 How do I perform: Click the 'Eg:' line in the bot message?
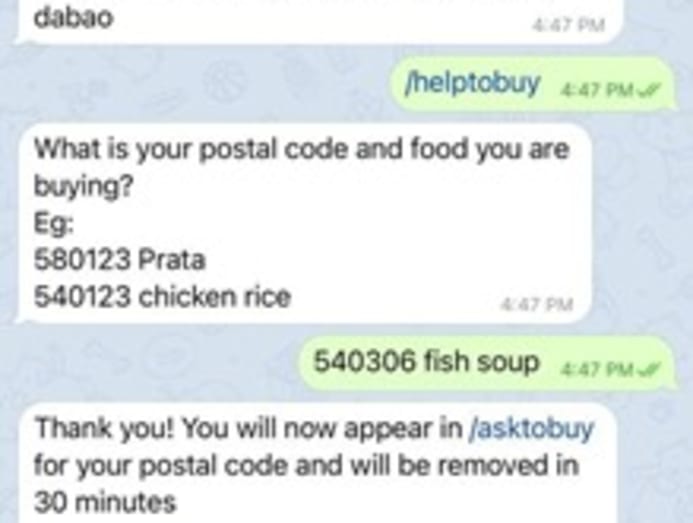(54, 224)
